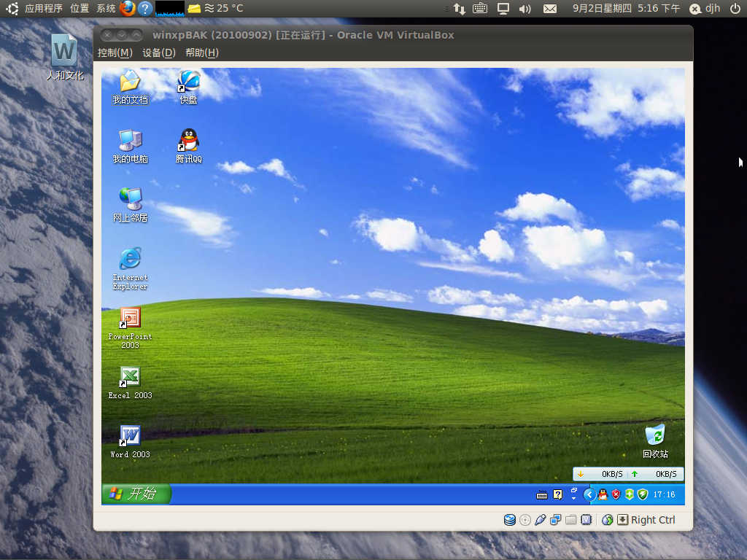
Task: Click the Right Ctrl host key label
Action: (x=653, y=520)
